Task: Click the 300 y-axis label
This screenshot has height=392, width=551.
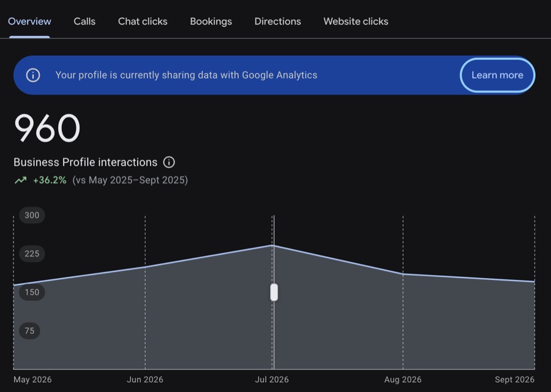Action: click(x=32, y=215)
